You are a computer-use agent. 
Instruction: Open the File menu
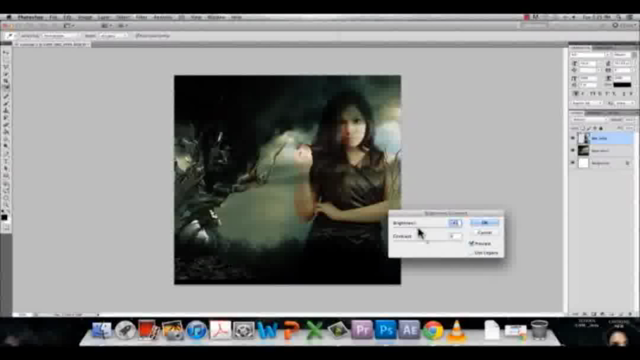click(x=53, y=17)
